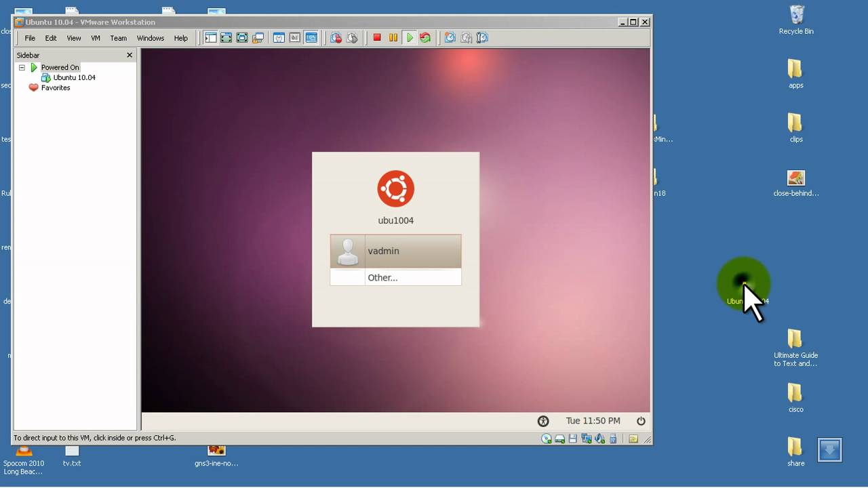Toggle the sidebar view toolbar icon
868x488 pixels.
[x=211, y=38]
